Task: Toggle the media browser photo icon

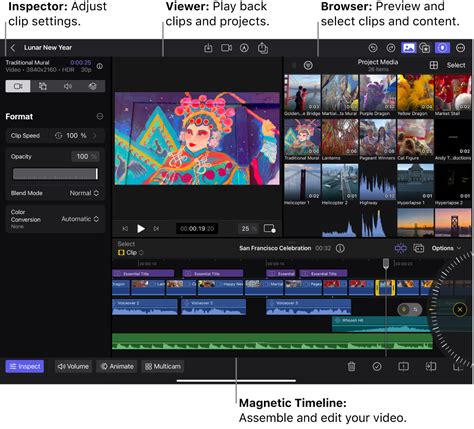Action: [409, 48]
